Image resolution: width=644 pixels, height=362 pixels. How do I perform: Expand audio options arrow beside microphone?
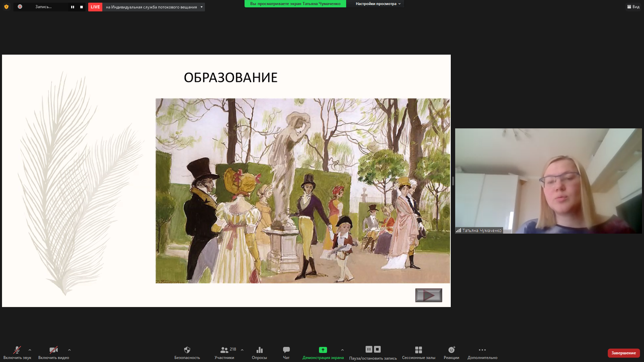point(30,350)
